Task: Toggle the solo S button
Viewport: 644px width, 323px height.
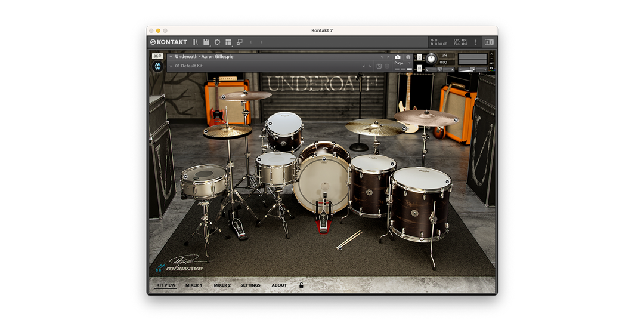Action: [x=419, y=56]
